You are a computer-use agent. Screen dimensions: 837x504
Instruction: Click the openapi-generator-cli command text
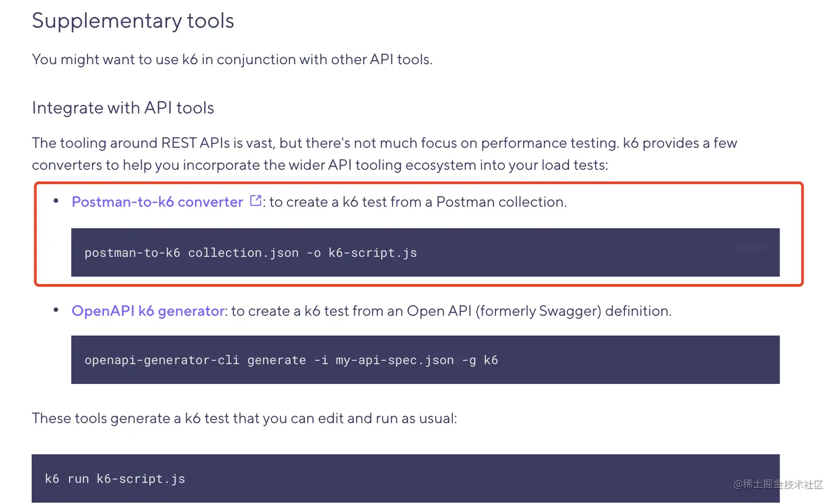pyautogui.click(x=291, y=360)
